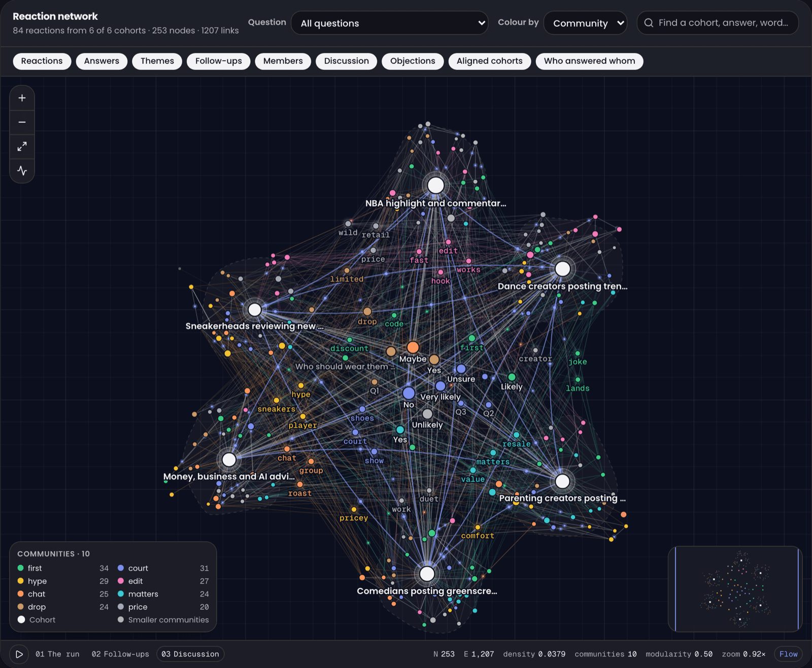The width and height of the screenshot is (812, 668).
Task: Toggle the Who answered whom chip
Action: tap(590, 61)
